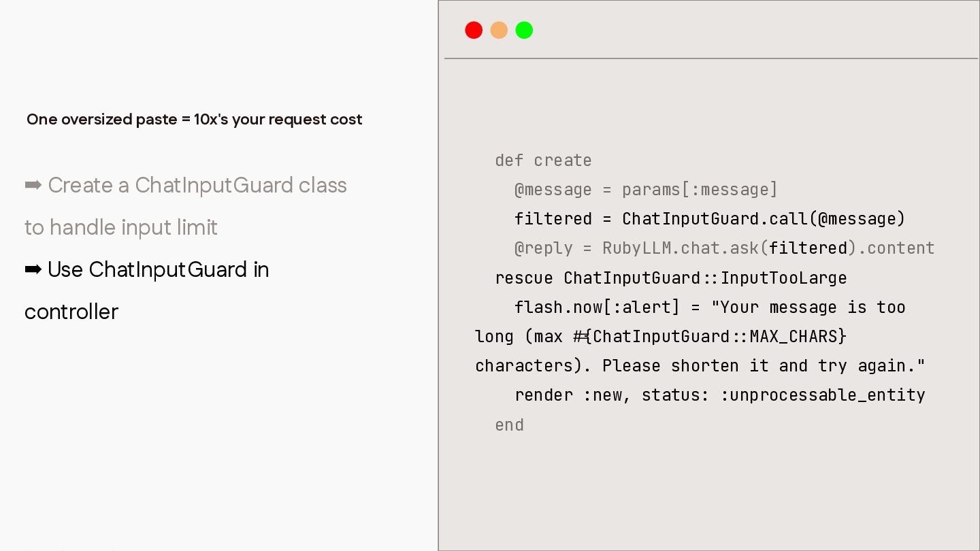Click the final 'end' keyword

509,425
